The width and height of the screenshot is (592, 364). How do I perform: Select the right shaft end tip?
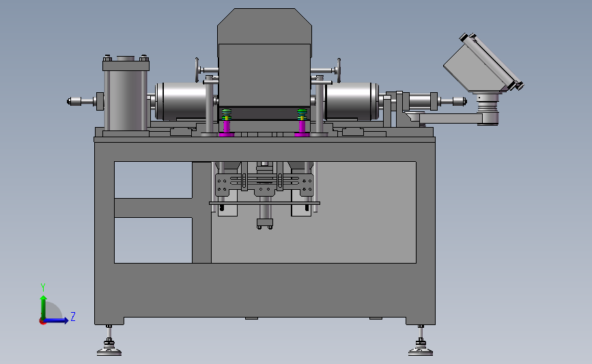coord(460,101)
